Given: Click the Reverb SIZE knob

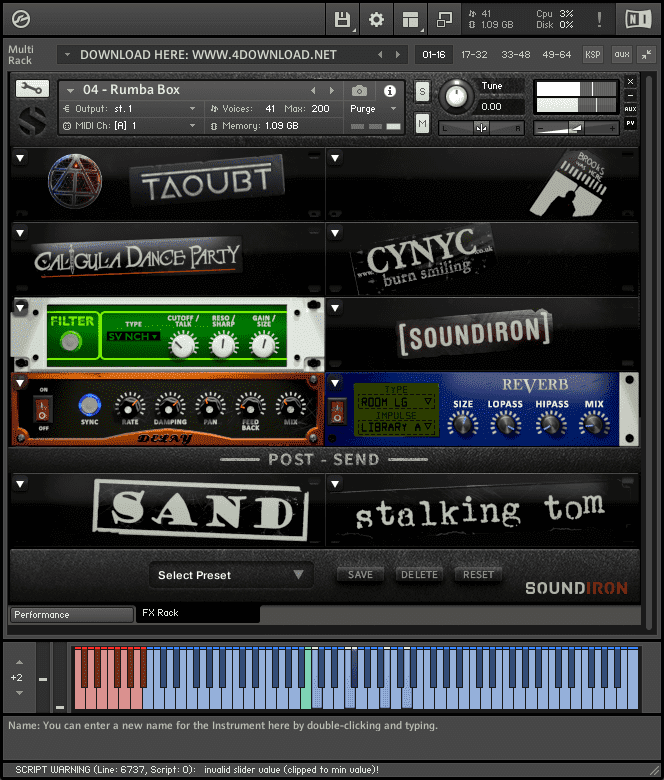Looking at the screenshot, I should click(463, 425).
